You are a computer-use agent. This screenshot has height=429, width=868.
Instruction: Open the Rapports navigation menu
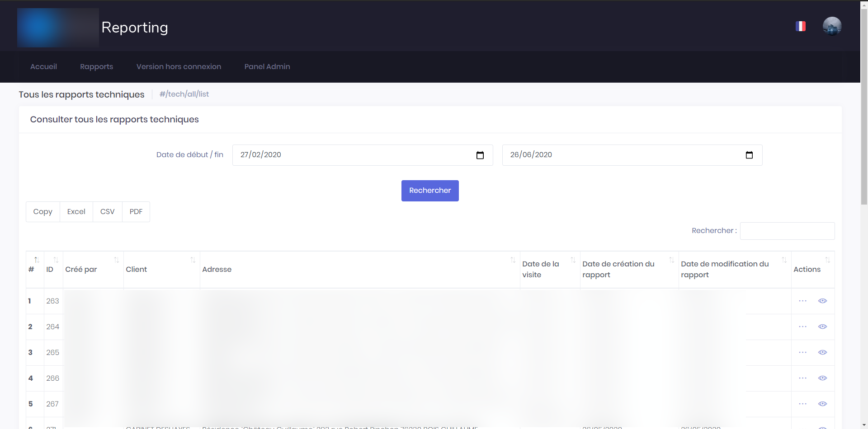pyautogui.click(x=96, y=67)
